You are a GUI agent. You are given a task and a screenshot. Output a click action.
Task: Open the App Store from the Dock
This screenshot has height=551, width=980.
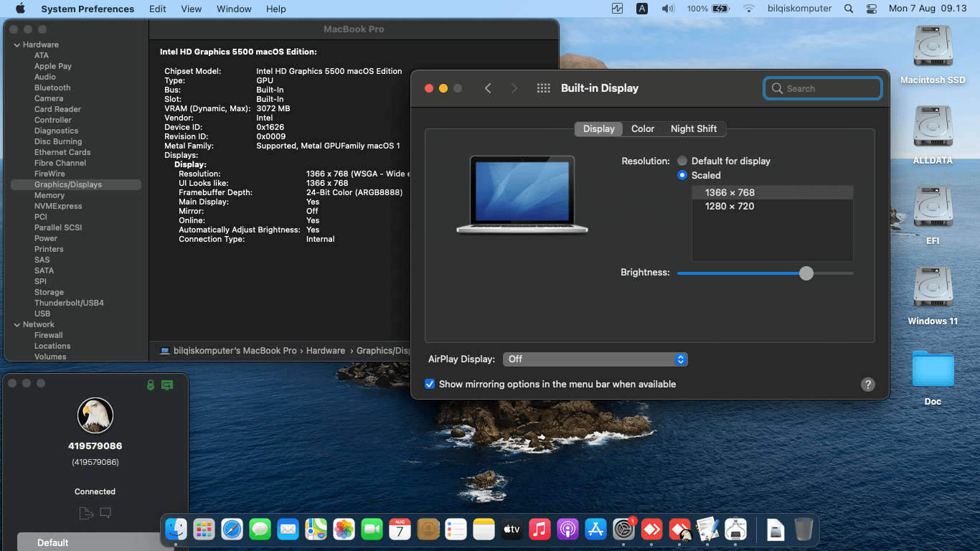coord(595,529)
